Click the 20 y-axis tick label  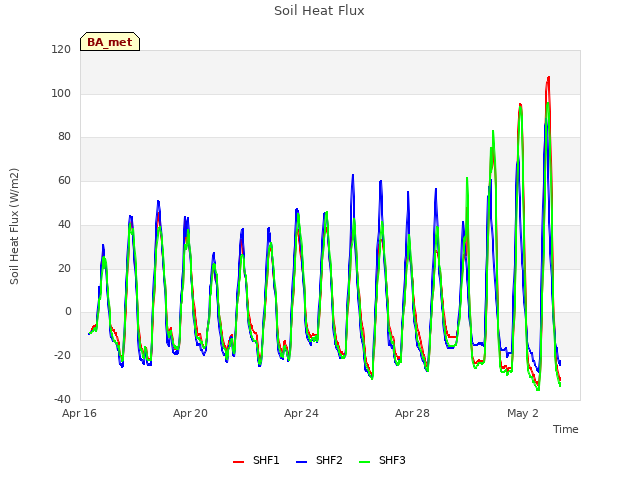pos(64,268)
